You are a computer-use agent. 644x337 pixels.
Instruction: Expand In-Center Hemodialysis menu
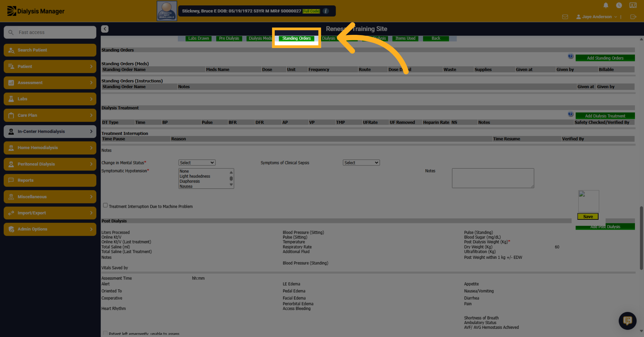[x=50, y=131]
